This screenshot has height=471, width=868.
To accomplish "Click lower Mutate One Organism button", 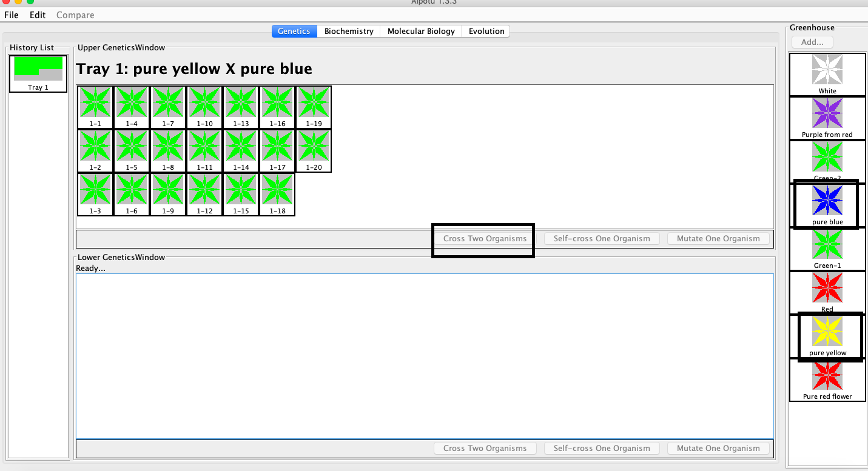I will pos(718,448).
